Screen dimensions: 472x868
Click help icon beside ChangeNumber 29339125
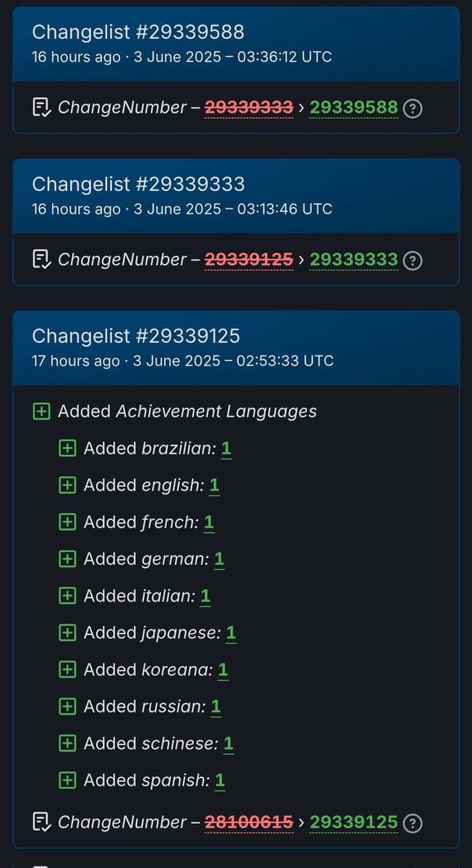click(x=412, y=822)
